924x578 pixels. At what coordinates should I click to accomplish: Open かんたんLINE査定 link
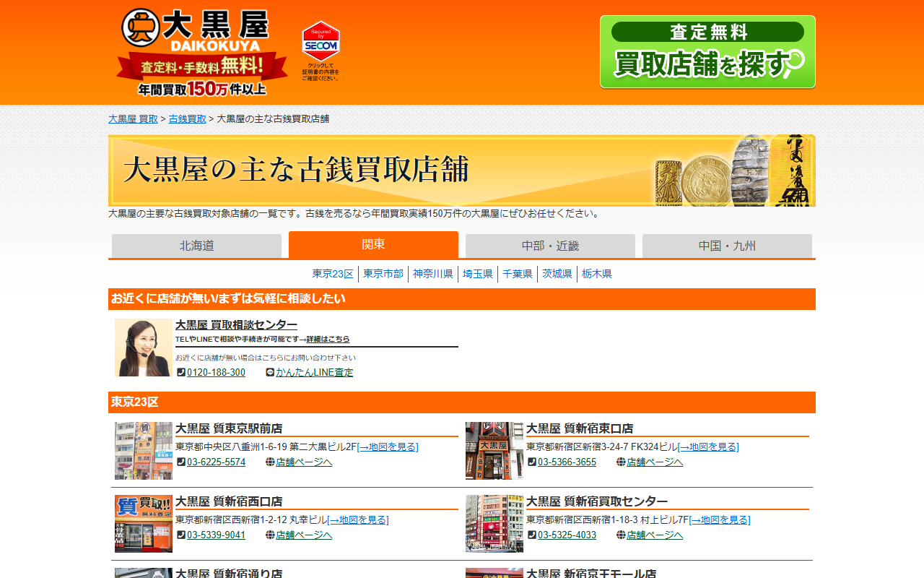click(x=315, y=373)
